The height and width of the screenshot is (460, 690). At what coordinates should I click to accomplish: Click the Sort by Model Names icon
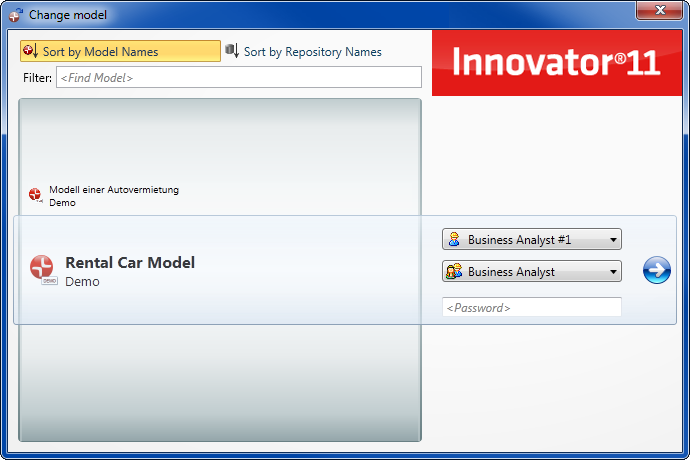[x=31, y=51]
